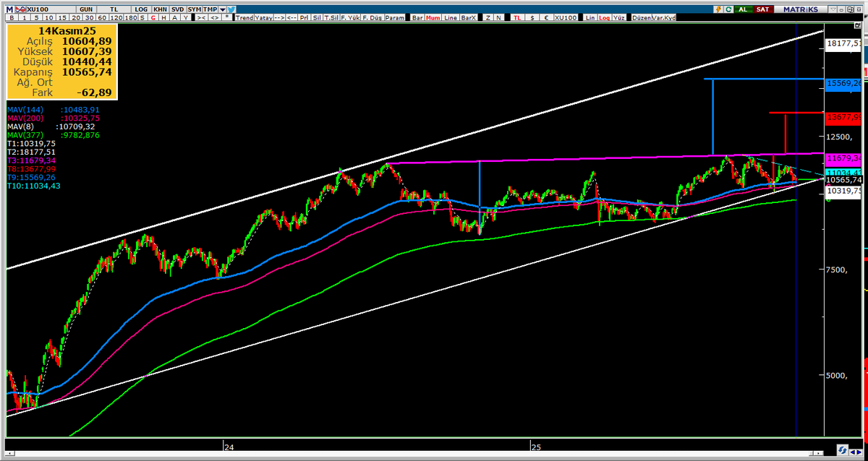This screenshot has height=461, width=868.
Task: Open the SYM symbol menu
Action: [x=195, y=9]
